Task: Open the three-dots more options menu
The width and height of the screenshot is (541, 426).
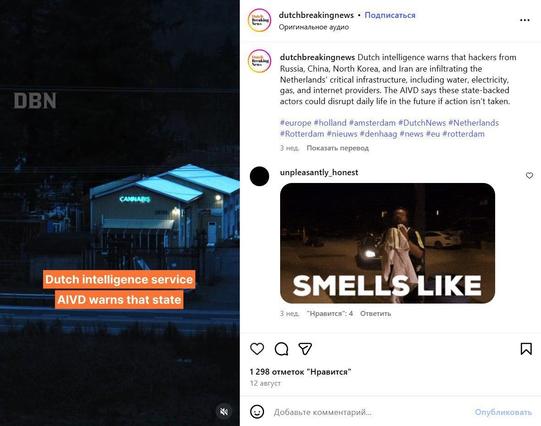Action: (x=524, y=20)
